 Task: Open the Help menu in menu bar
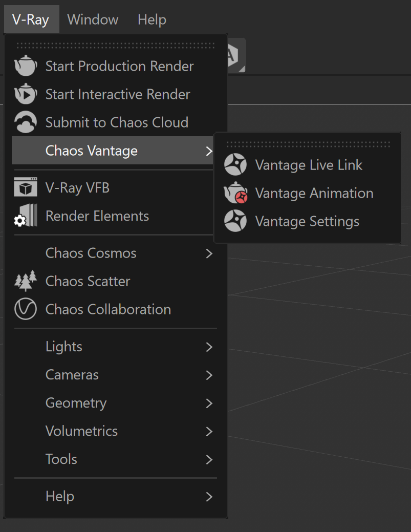tap(152, 19)
